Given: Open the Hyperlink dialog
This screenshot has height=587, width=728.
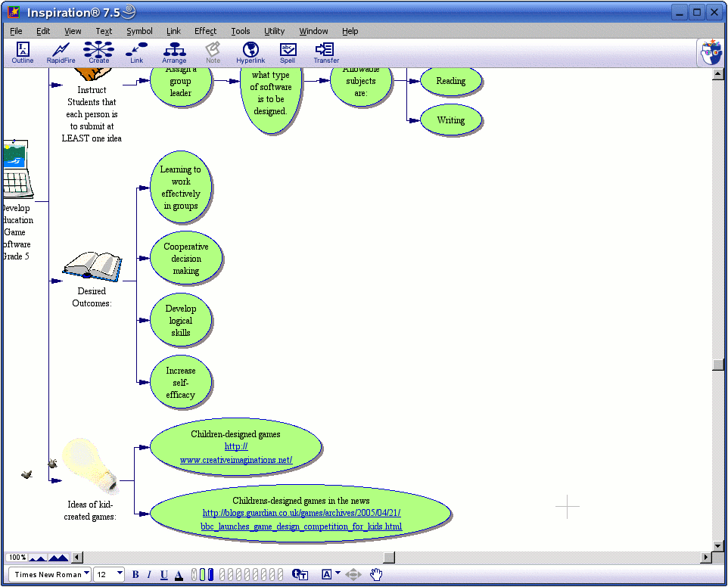Looking at the screenshot, I should 250,51.
